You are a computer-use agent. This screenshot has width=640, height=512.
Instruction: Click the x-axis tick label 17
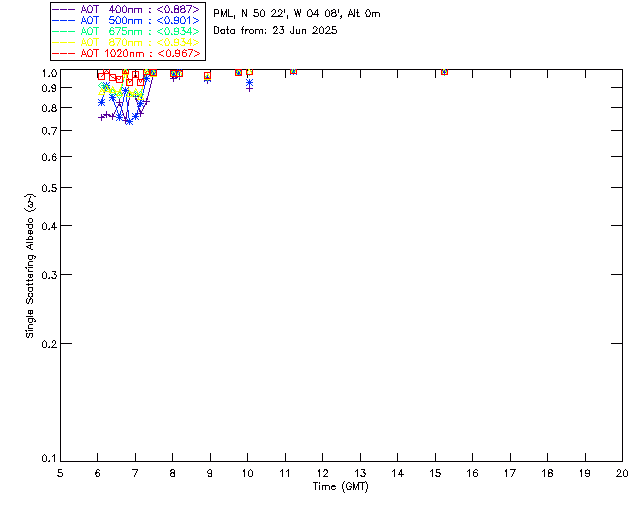coord(510,473)
